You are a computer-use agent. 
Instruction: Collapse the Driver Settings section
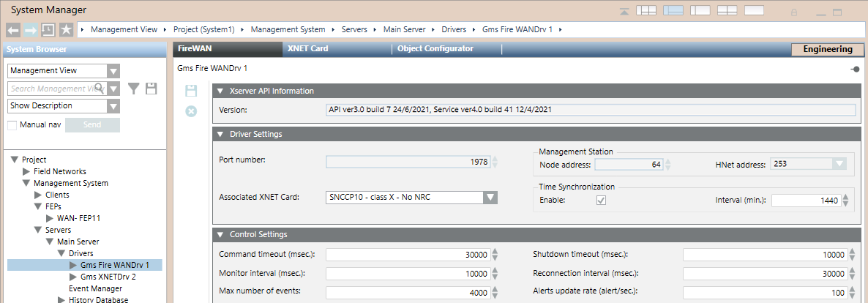pos(220,134)
